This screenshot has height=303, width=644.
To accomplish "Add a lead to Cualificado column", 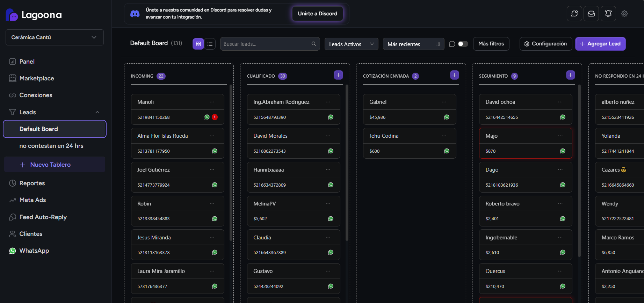I will pos(338,75).
